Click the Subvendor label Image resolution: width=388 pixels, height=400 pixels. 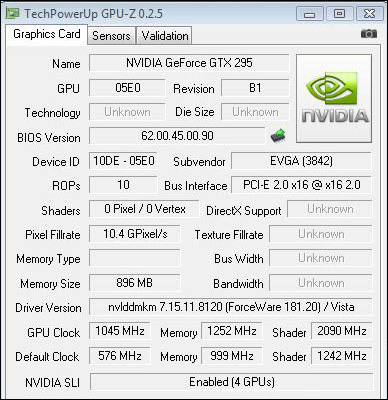[199, 162]
